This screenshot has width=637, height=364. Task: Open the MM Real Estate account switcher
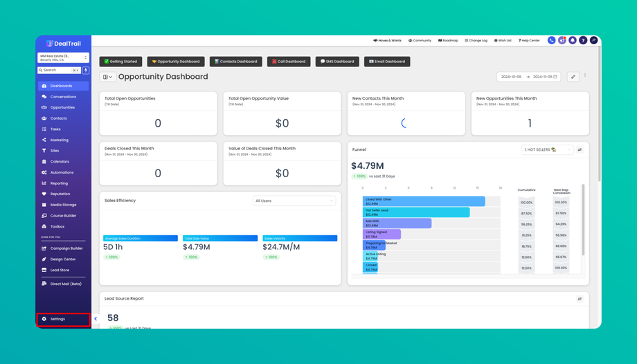pyautogui.click(x=64, y=57)
